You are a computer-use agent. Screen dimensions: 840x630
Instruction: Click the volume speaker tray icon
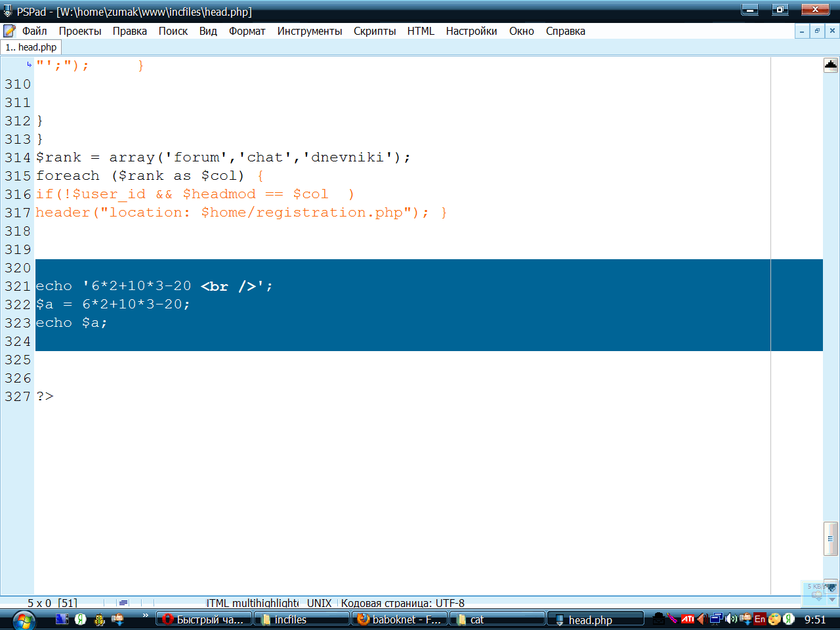[x=731, y=619]
